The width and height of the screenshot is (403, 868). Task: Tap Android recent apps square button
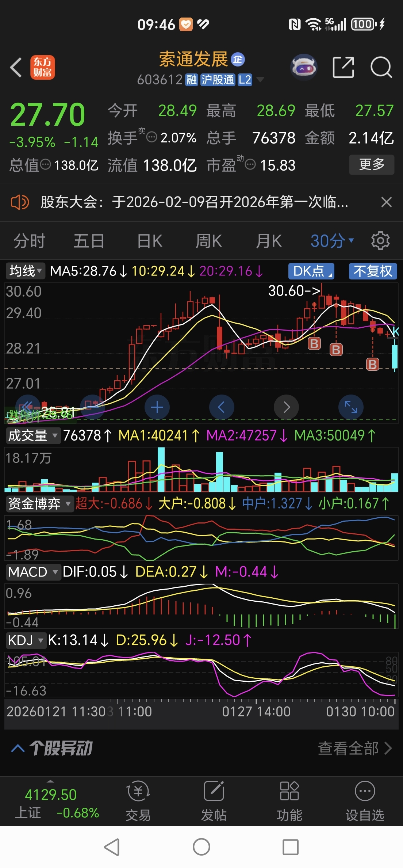click(291, 847)
